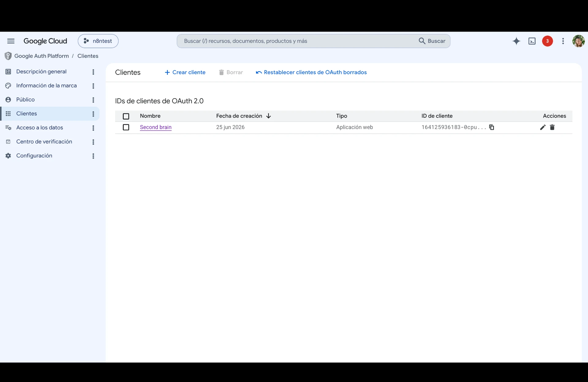Click Crear cliente button
Image resolution: width=588 pixels, height=382 pixels.
185,72
